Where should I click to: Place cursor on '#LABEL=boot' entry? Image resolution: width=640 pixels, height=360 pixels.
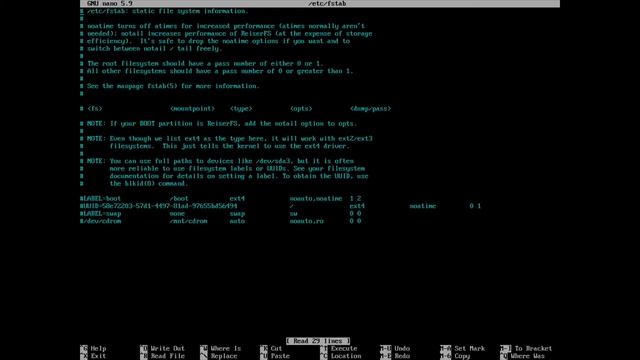coord(101,198)
